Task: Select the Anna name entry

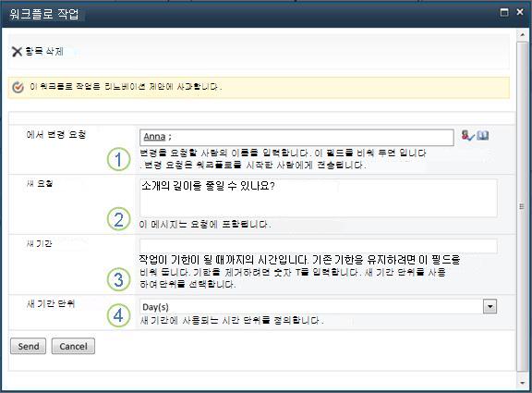Action: [x=154, y=137]
